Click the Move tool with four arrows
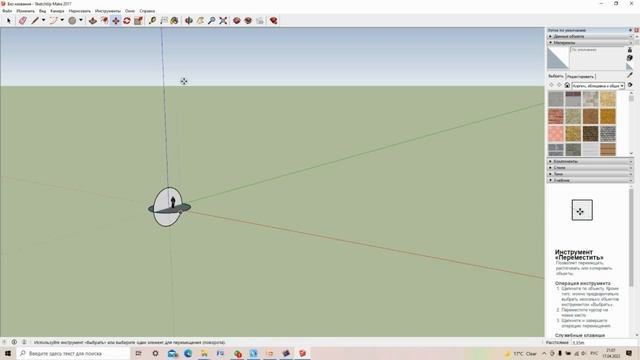Image resolution: width=640 pixels, height=360 pixels. (x=116, y=20)
